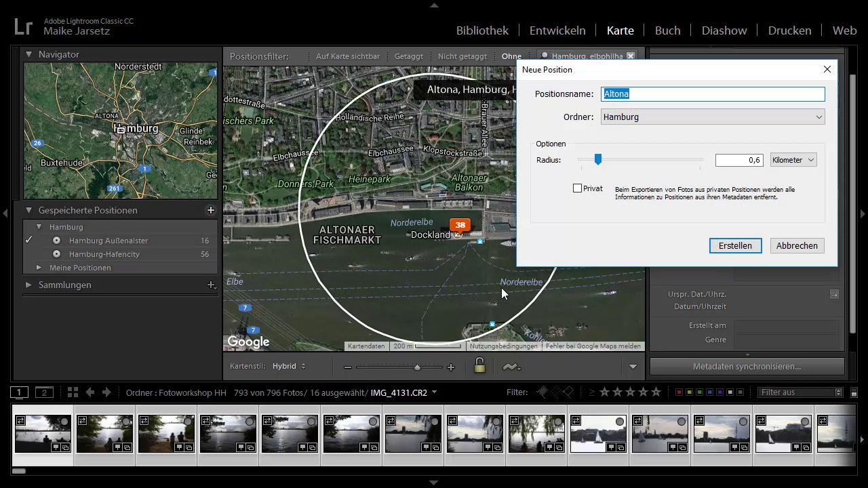The width and height of the screenshot is (868, 488).
Task: Open the Drucken module
Action: point(789,30)
